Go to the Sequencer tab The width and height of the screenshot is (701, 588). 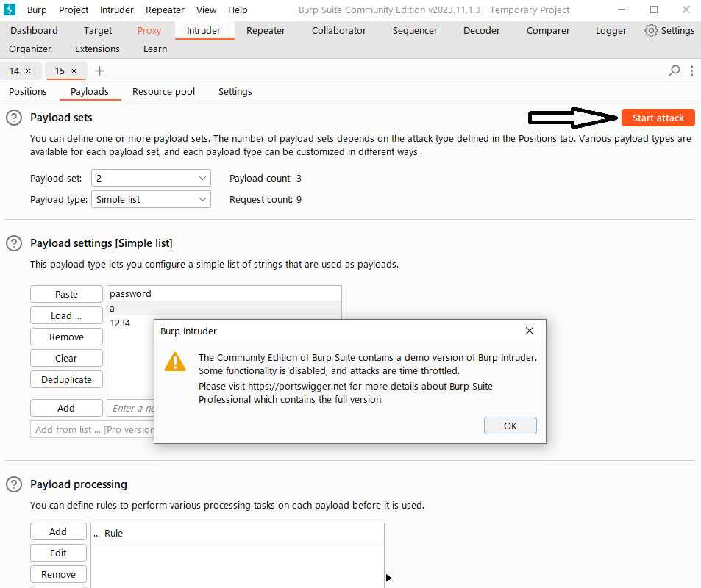pyautogui.click(x=415, y=30)
